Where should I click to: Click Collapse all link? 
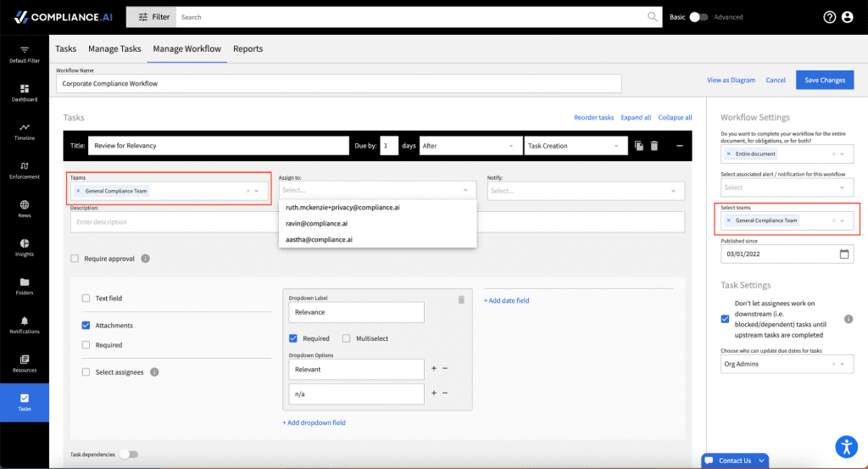click(675, 117)
